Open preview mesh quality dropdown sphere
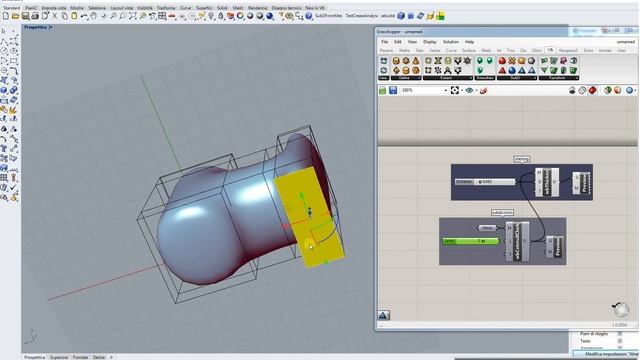Viewport: 640px width, 360px height. click(630, 90)
